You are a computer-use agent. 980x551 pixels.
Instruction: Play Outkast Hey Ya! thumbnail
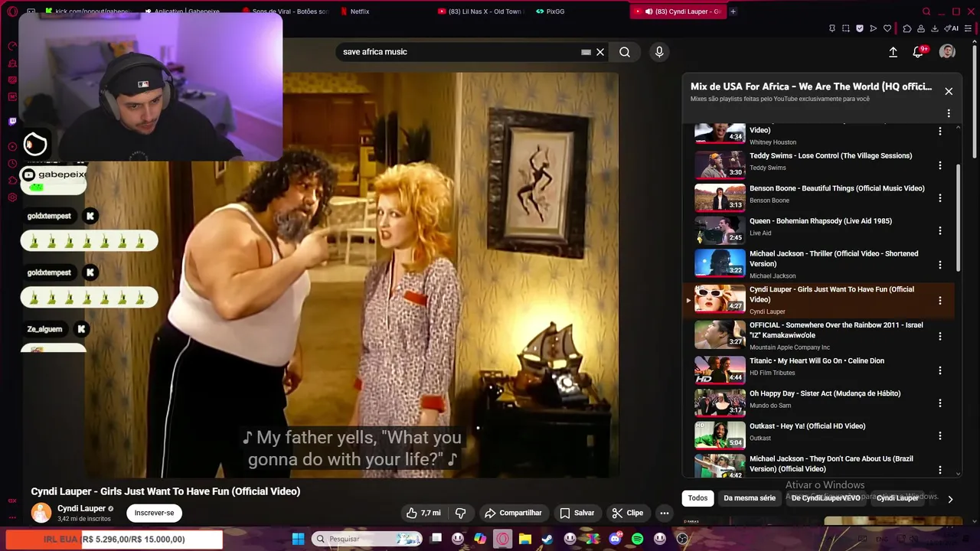point(720,435)
